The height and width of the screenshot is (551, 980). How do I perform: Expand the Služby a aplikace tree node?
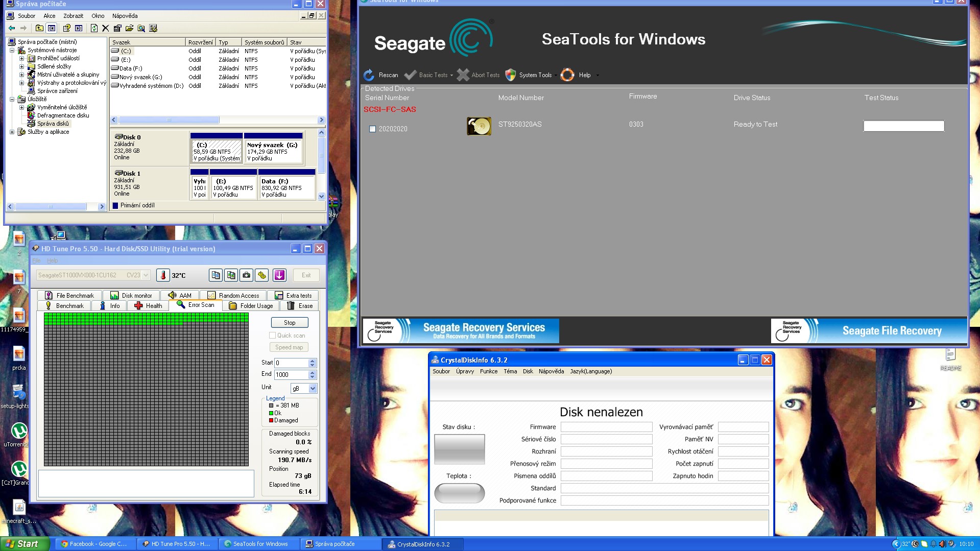pyautogui.click(x=12, y=132)
